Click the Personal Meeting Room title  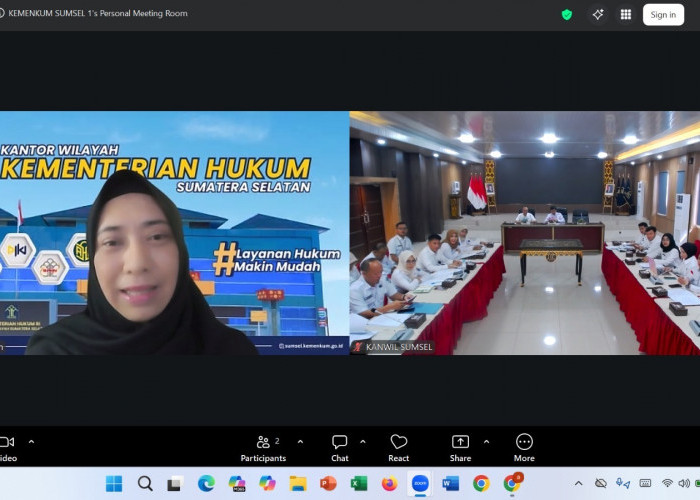tap(98, 13)
